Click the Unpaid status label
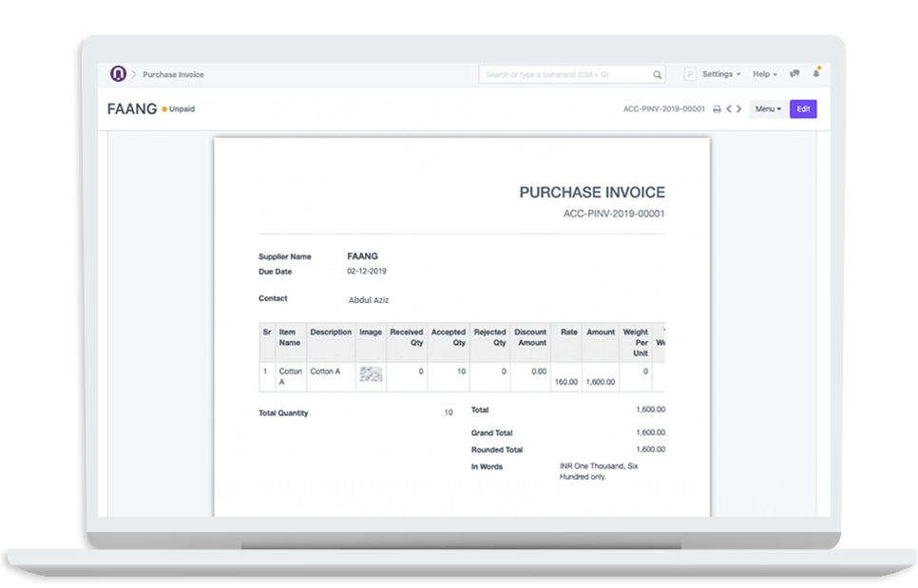This screenshot has height=588, width=918. pos(182,108)
